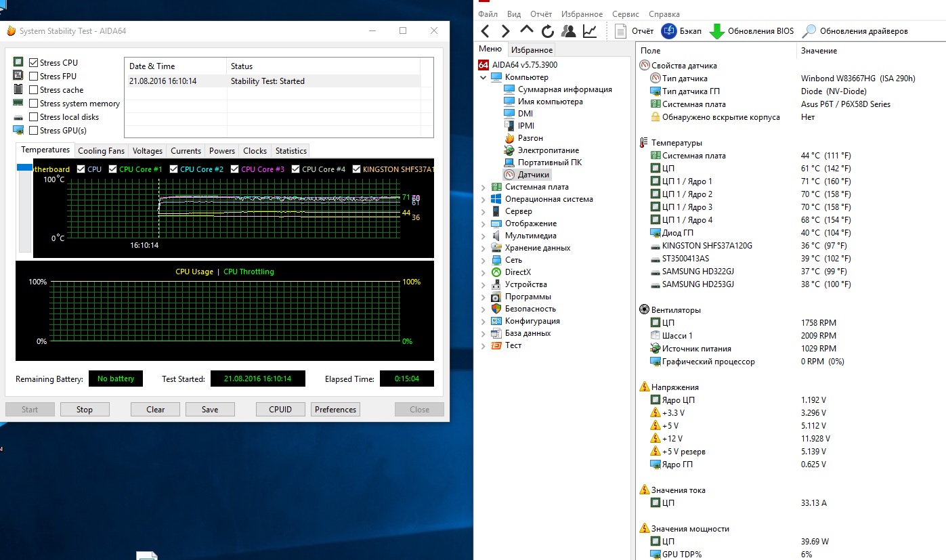Image resolution: width=946 pixels, height=560 pixels.
Task: Click the База данных icon in the tree
Action: coord(496,333)
